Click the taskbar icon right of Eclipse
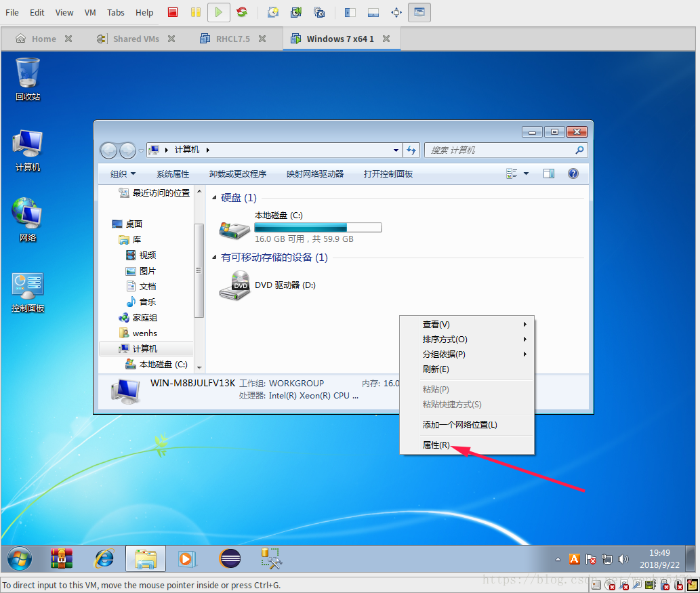 (272, 558)
